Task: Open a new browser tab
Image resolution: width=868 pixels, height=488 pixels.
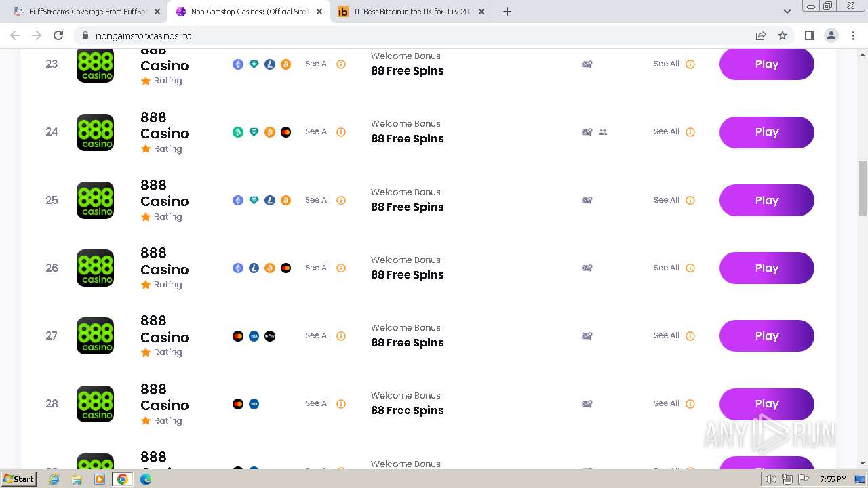Action: [x=507, y=12]
